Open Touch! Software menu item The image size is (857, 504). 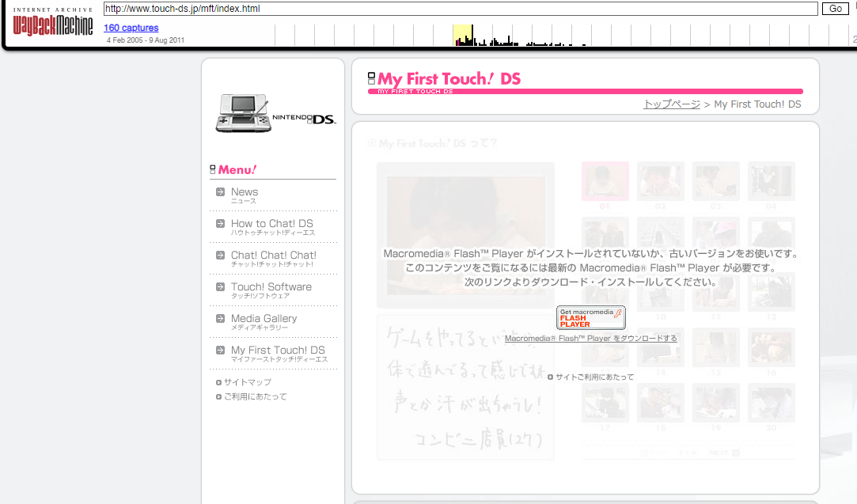click(x=271, y=290)
